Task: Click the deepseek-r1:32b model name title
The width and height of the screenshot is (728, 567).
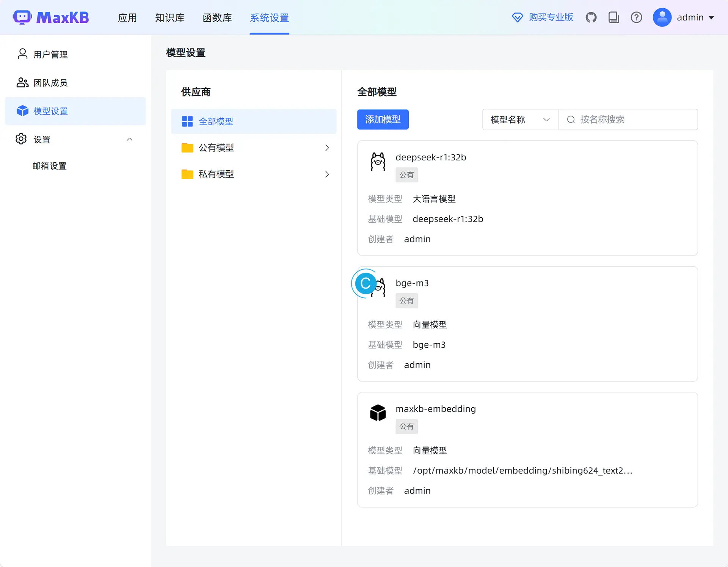Action: pyautogui.click(x=431, y=157)
